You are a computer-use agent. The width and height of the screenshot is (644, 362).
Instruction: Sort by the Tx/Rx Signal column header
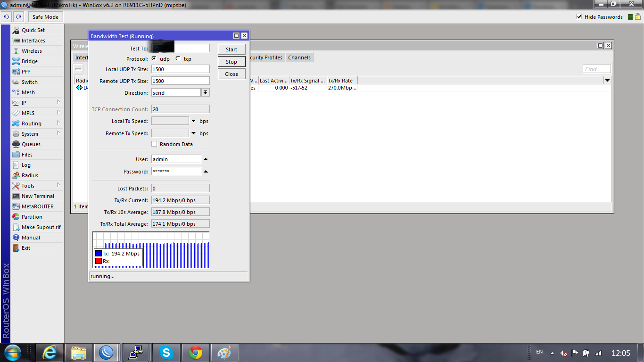coord(308,81)
